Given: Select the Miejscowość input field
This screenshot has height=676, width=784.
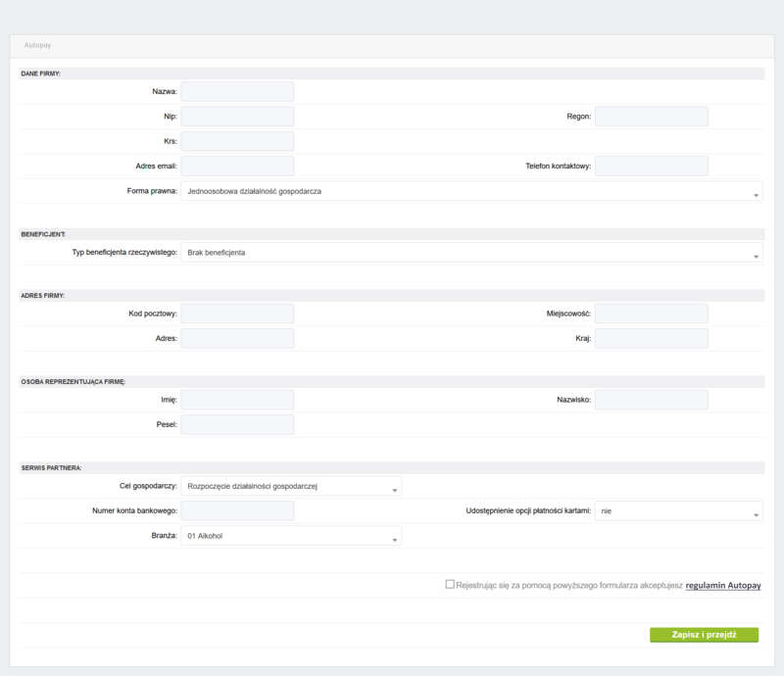Looking at the screenshot, I should (x=651, y=314).
